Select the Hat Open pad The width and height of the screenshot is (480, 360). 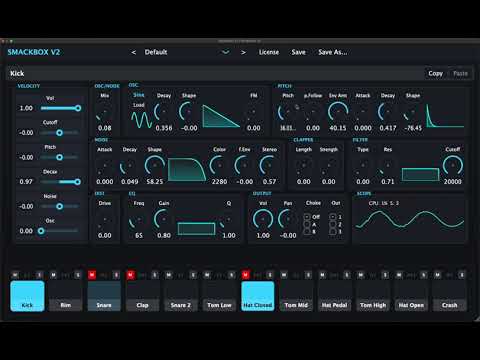pos(411,296)
